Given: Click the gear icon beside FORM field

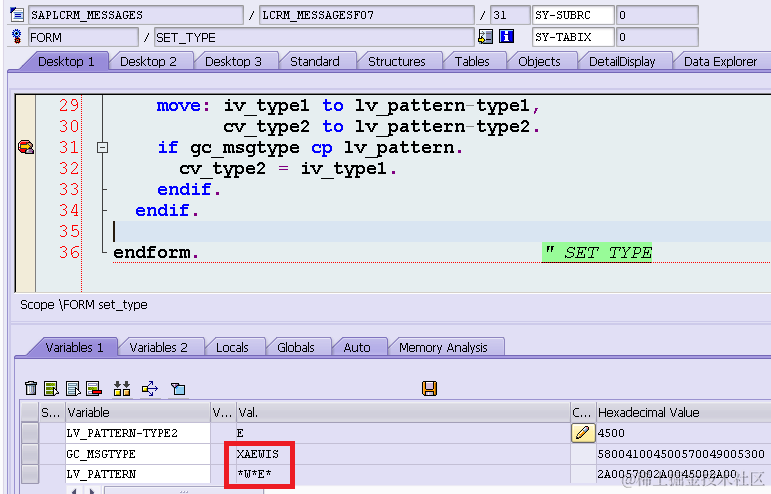Looking at the screenshot, I should tap(16, 37).
